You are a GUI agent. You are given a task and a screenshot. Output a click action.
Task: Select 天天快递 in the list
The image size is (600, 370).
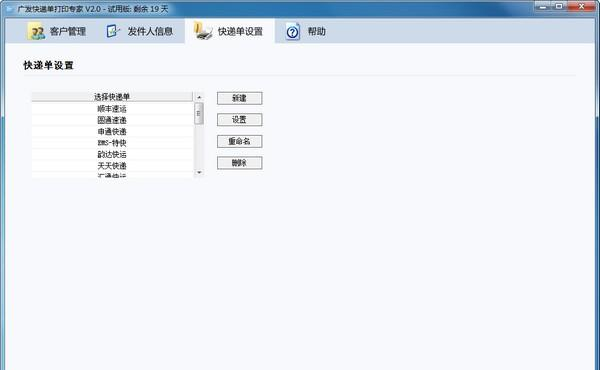click(112, 166)
